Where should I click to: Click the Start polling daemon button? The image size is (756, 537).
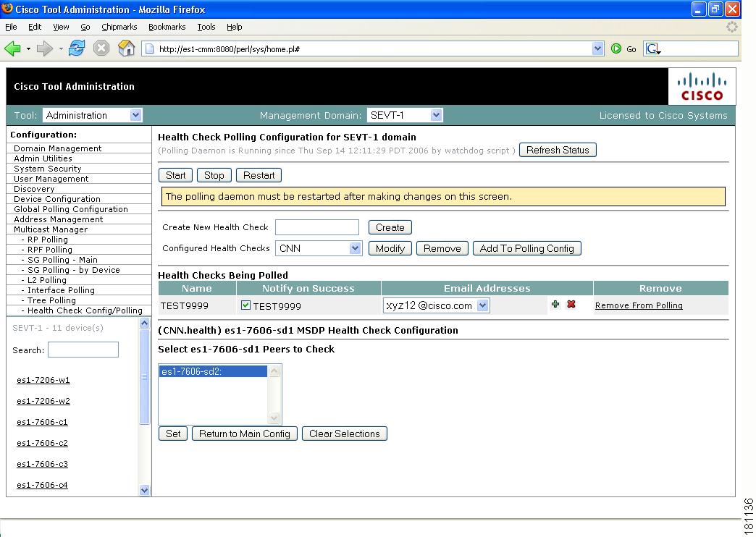pyautogui.click(x=175, y=175)
